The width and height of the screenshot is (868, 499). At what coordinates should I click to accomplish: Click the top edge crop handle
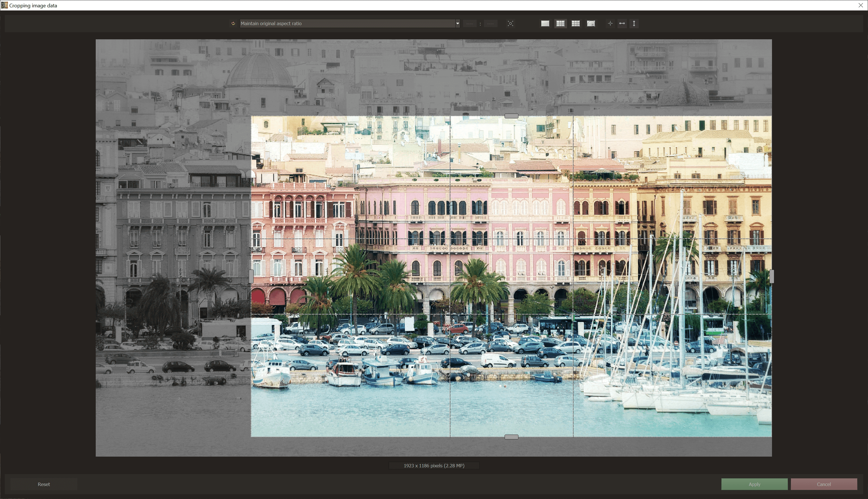(x=511, y=116)
